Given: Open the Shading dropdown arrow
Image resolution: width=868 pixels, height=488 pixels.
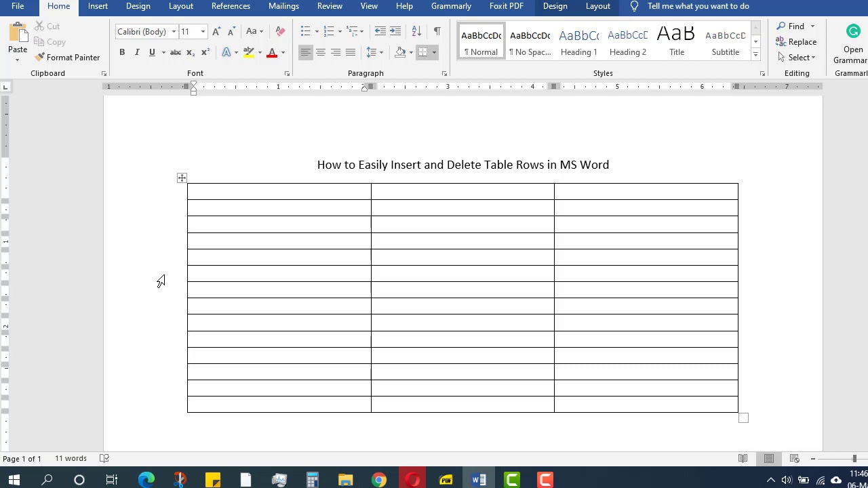Looking at the screenshot, I should [411, 52].
